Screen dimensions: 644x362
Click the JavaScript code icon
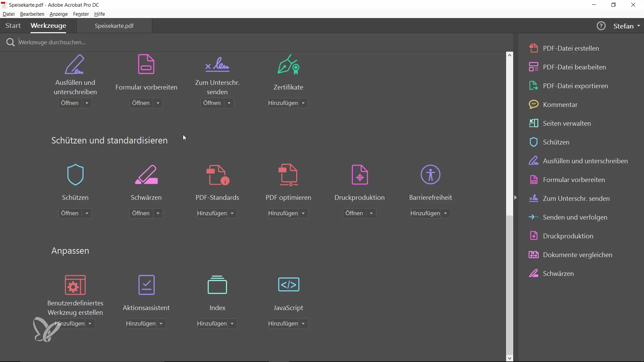(288, 285)
